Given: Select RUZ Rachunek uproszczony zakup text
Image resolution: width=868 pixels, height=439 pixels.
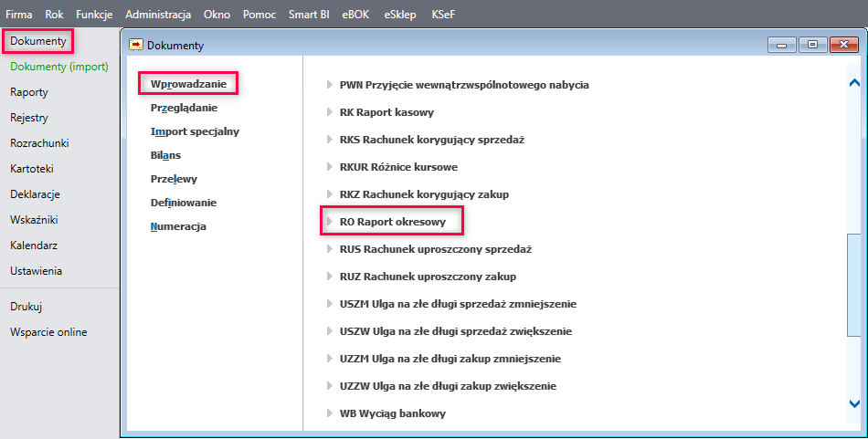Looking at the screenshot, I should tap(428, 277).
